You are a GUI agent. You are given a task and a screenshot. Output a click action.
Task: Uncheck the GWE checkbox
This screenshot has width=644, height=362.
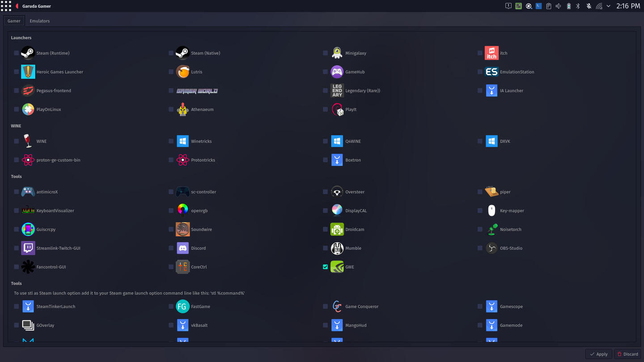tap(325, 267)
